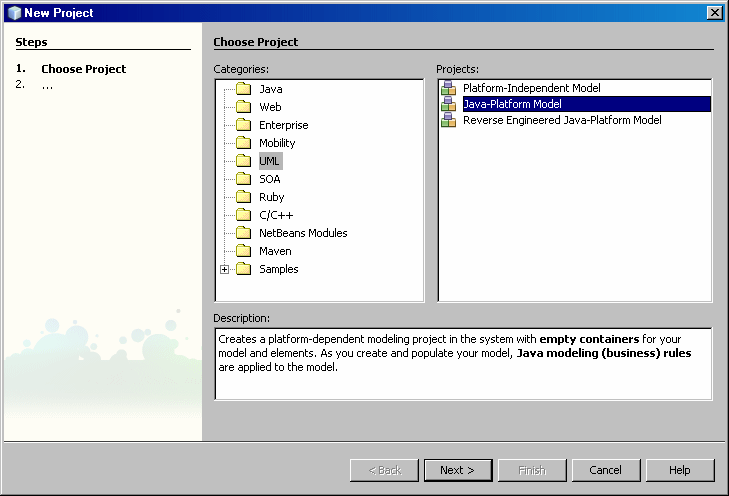Expand the Samples category tree node
Image resolution: width=729 pixels, height=496 pixels.
[225, 269]
